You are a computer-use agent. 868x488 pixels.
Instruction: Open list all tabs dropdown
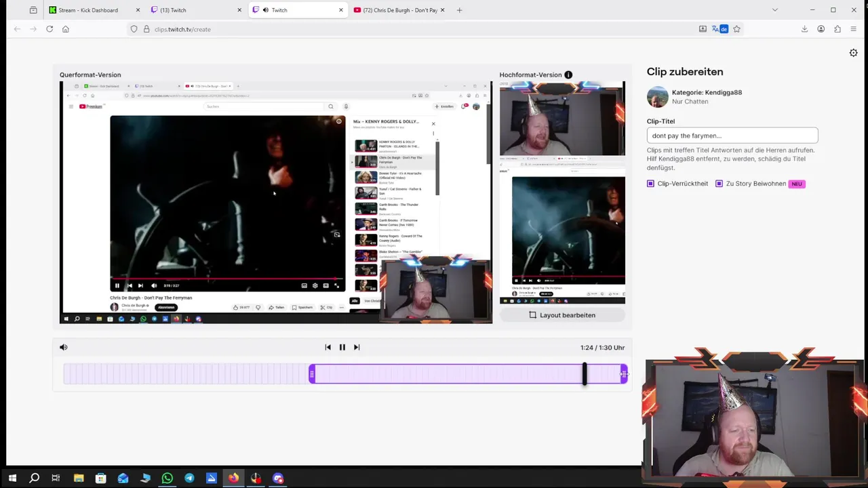pos(774,10)
